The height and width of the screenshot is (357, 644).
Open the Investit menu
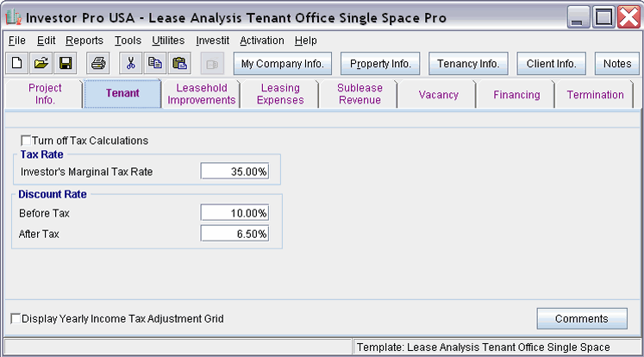pyautogui.click(x=213, y=41)
